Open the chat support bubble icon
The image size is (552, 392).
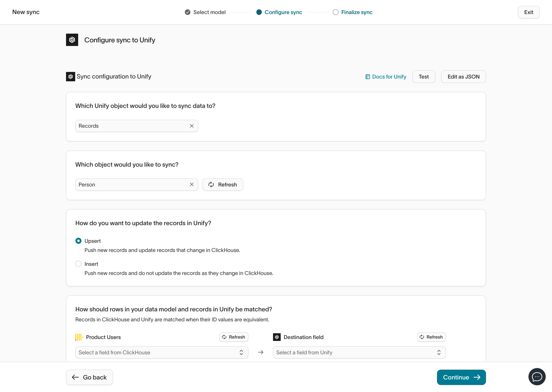coord(536,376)
